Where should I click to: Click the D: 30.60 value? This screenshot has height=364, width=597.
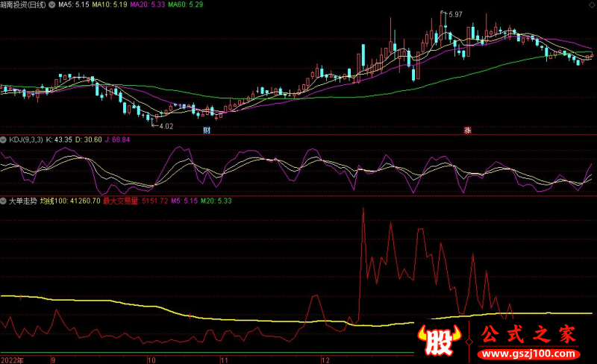pos(88,139)
